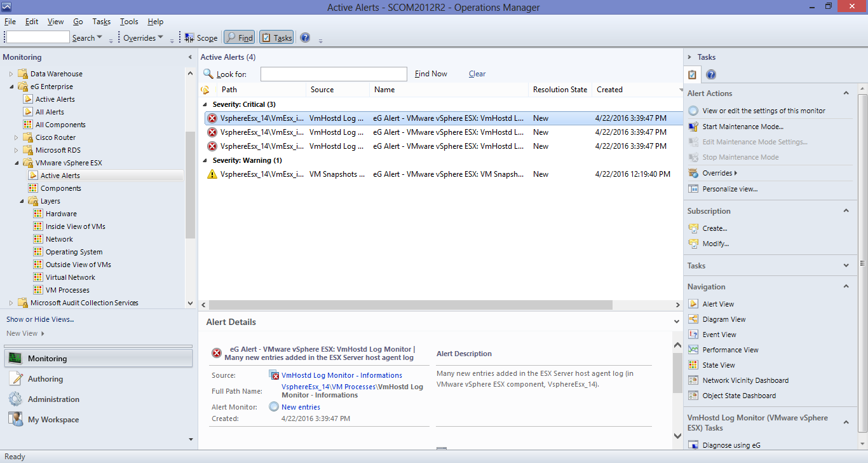Sort alerts by the Created column header
The height and width of the screenshot is (463, 868).
[637, 90]
